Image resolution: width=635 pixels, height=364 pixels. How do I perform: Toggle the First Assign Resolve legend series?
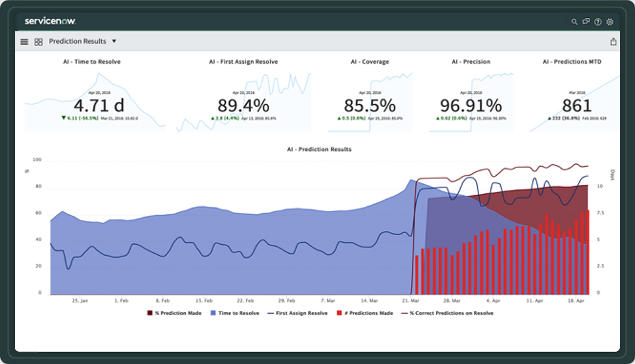coord(297,313)
